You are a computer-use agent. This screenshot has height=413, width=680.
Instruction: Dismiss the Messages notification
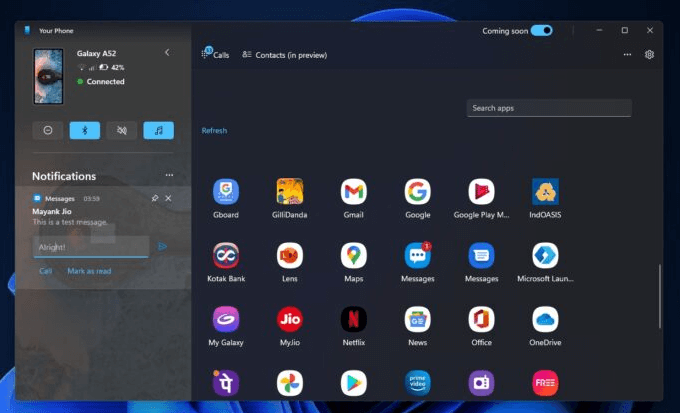[168, 198]
